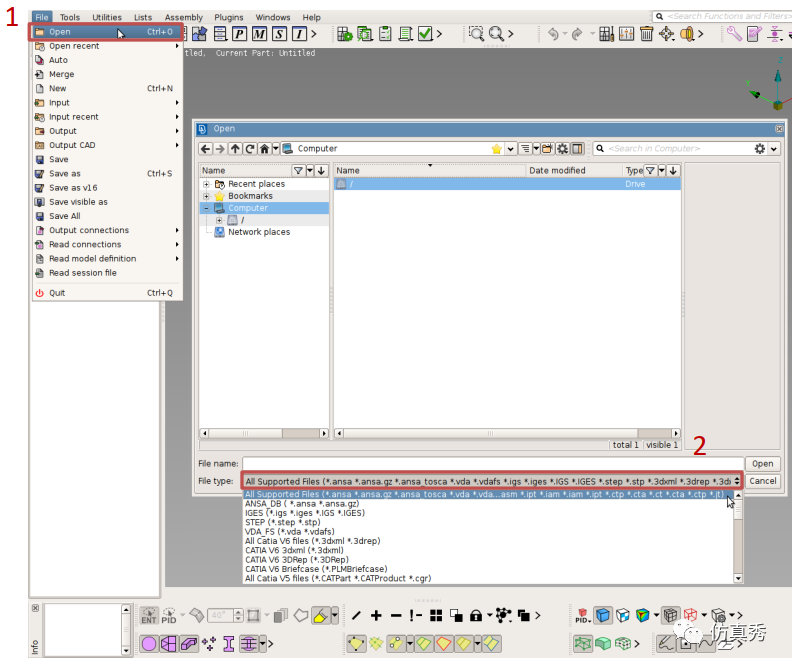
Task: Collapse the Computer tree node
Action: pos(206,208)
